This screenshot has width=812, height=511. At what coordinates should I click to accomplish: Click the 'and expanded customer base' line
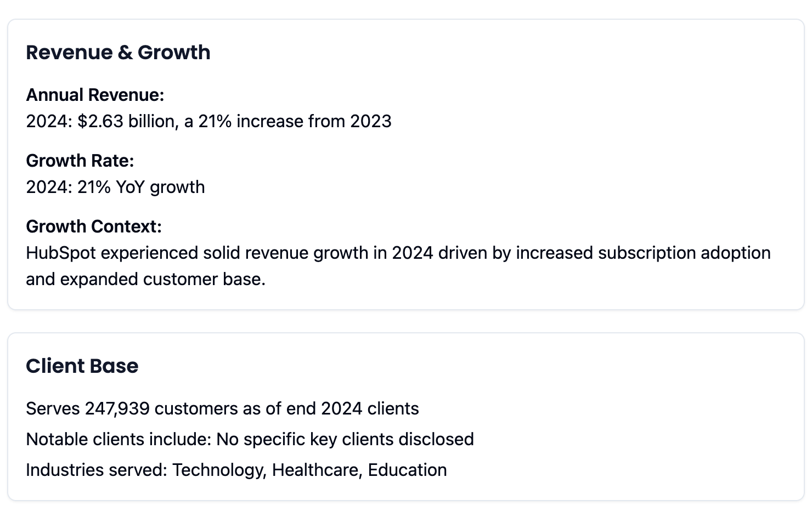[145, 279]
